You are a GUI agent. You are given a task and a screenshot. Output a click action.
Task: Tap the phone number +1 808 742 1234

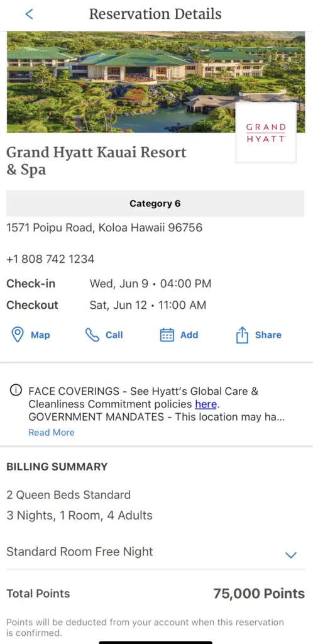point(50,259)
